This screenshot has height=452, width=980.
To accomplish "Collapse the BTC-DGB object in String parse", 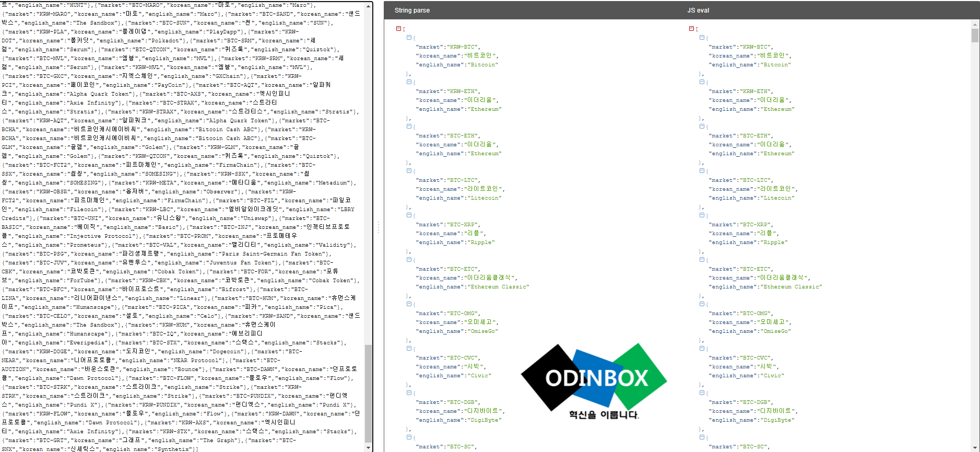I will click(409, 393).
